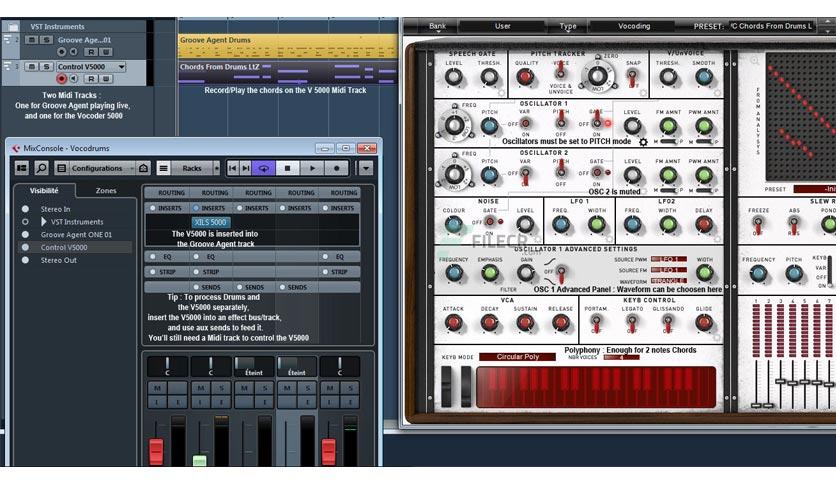
Task: Select the Visibilité tab
Action: click(44, 190)
